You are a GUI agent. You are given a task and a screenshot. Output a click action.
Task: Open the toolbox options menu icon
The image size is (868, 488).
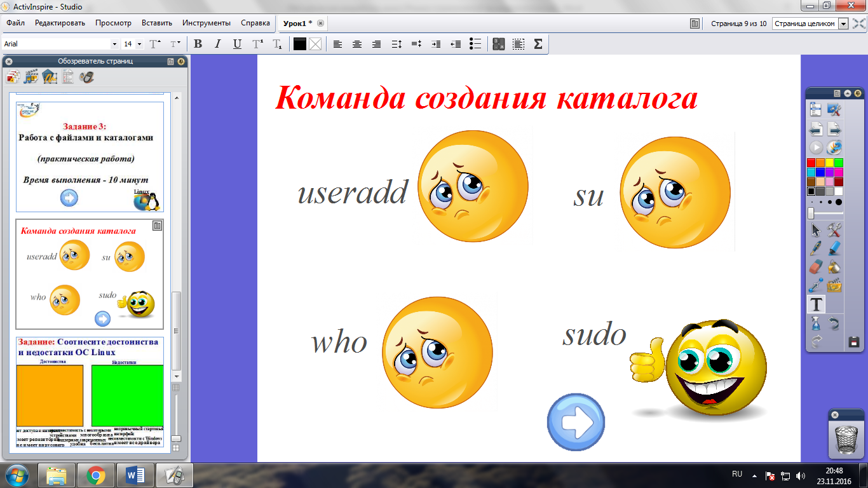(x=837, y=93)
